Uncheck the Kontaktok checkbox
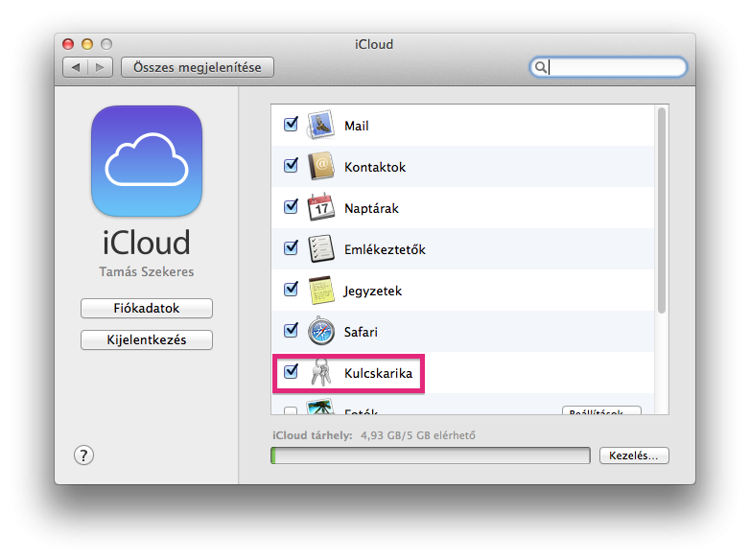Viewport: 750px width, 560px height. [291, 166]
